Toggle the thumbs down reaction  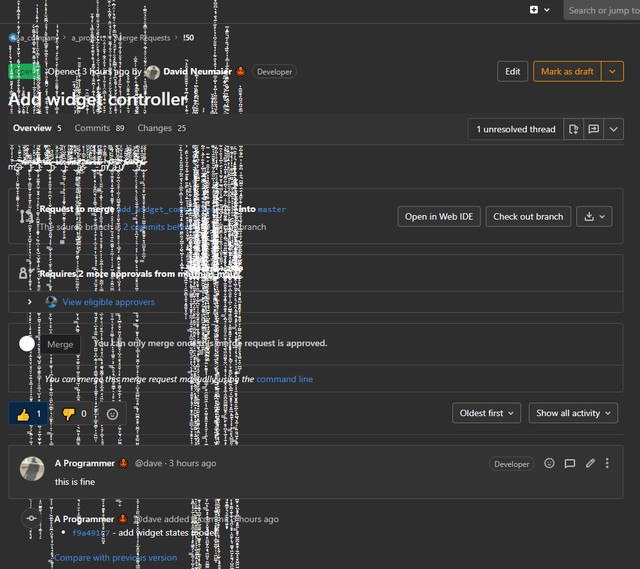[74, 413]
